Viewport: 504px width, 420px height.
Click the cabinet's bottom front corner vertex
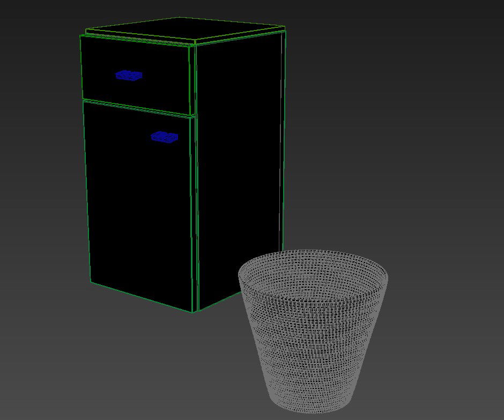[x=194, y=312]
